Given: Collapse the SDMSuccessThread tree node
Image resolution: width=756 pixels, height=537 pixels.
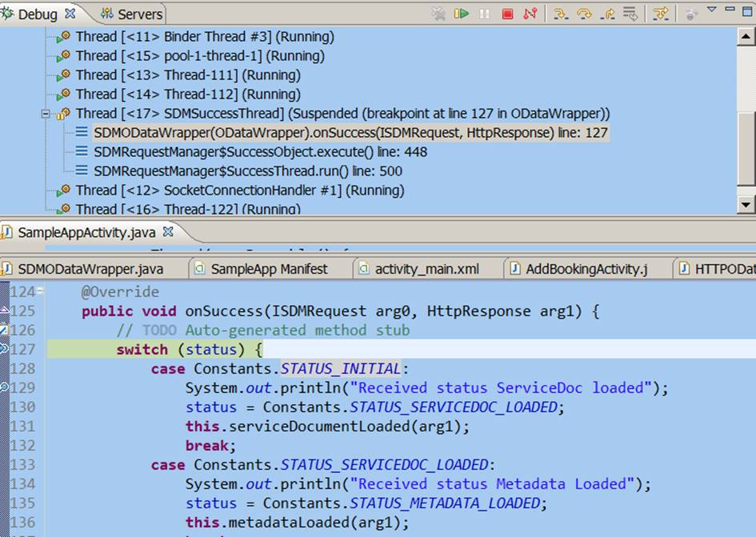Looking at the screenshot, I should (x=46, y=114).
